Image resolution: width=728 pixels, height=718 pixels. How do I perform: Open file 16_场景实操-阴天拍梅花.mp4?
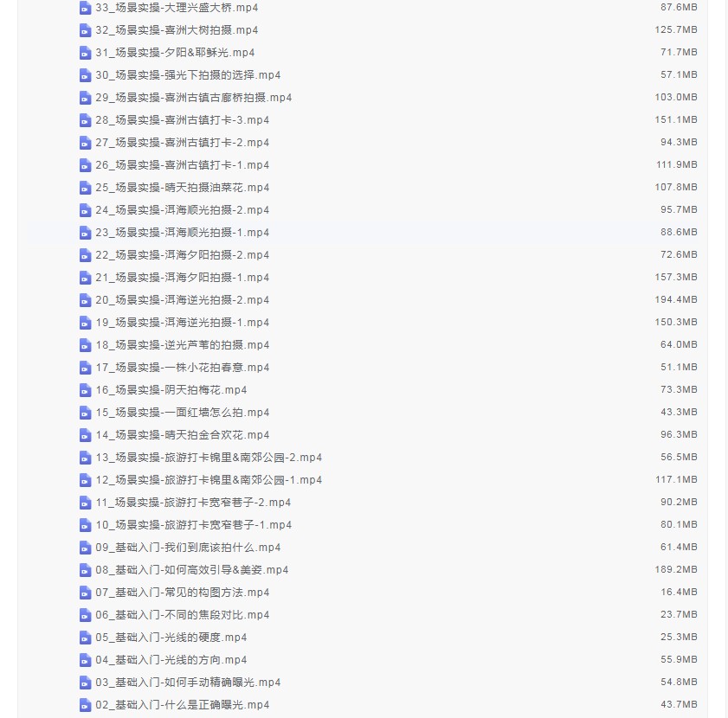coord(171,390)
